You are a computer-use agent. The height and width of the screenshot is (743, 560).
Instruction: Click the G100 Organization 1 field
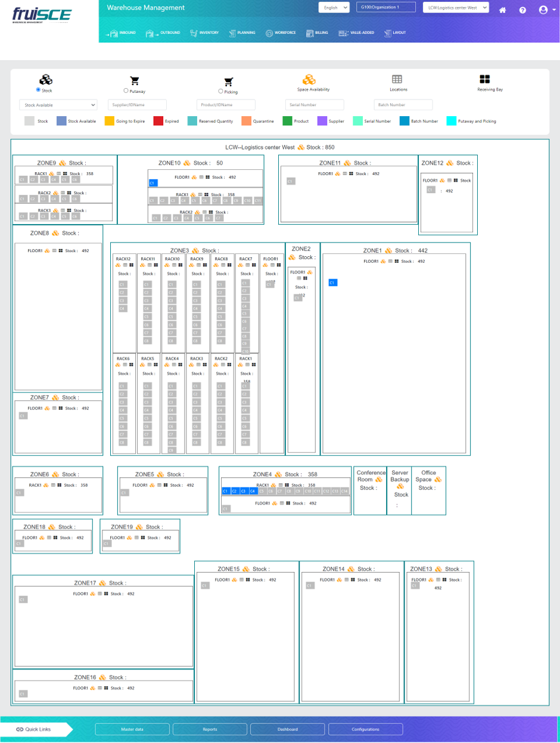point(386,8)
